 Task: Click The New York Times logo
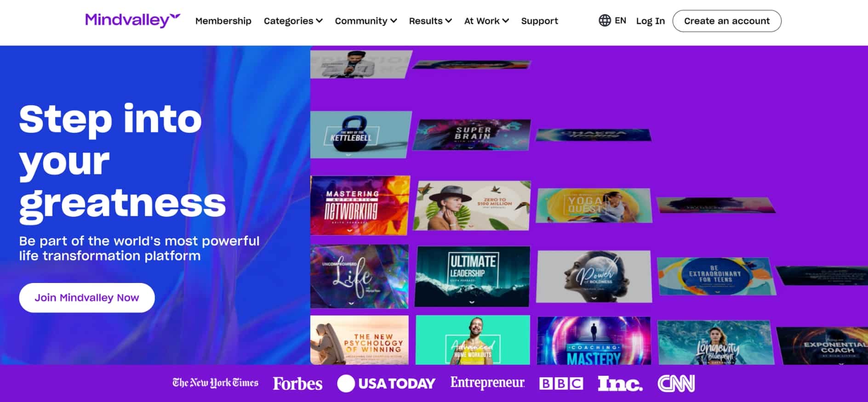[215, 383]
